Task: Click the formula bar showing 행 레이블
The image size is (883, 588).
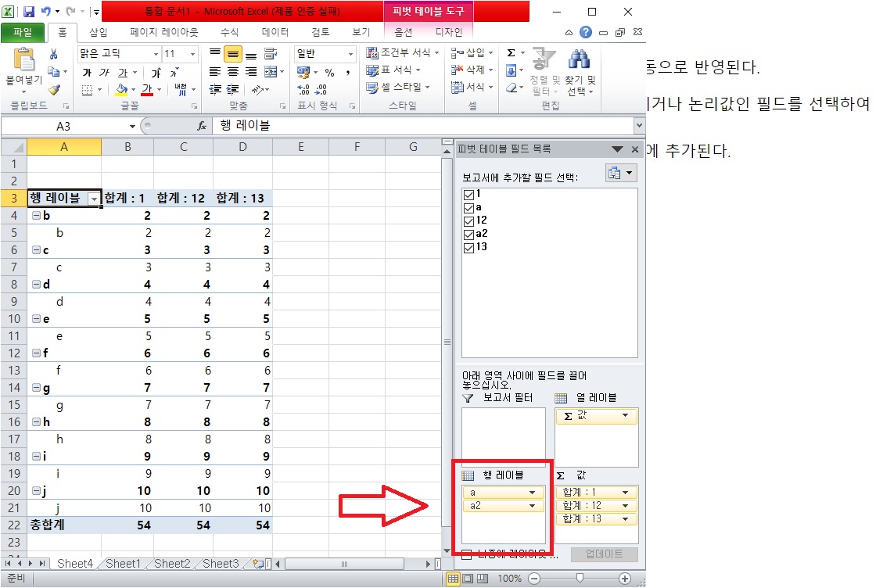Action: [422, 126]
